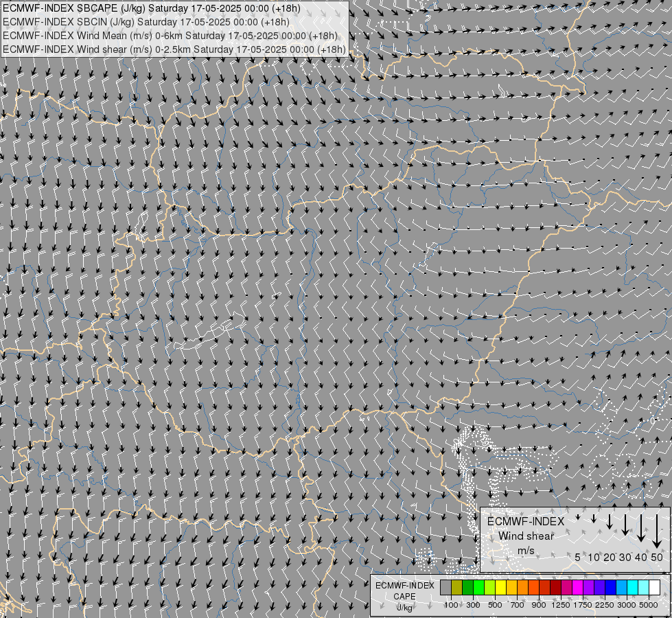
Task: Select the '500' tick label under the colorbar
Action: [495, 605]
